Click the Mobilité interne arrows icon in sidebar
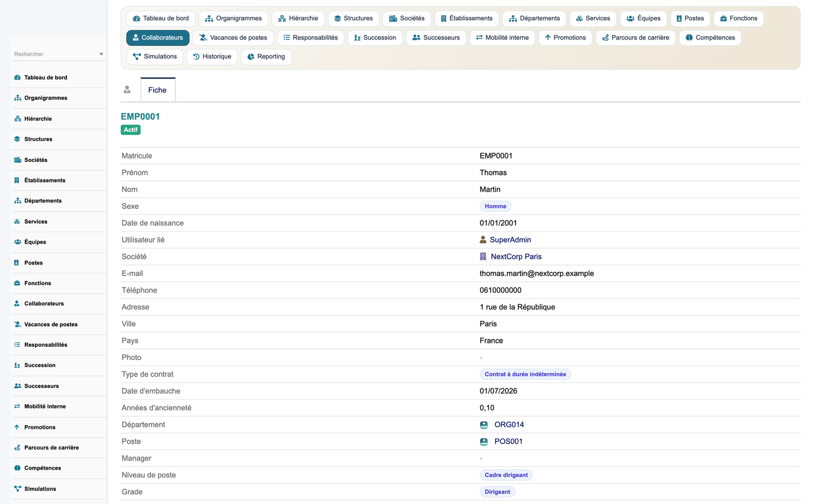Viewport: 815px width, 504px height. pos(17,406)
